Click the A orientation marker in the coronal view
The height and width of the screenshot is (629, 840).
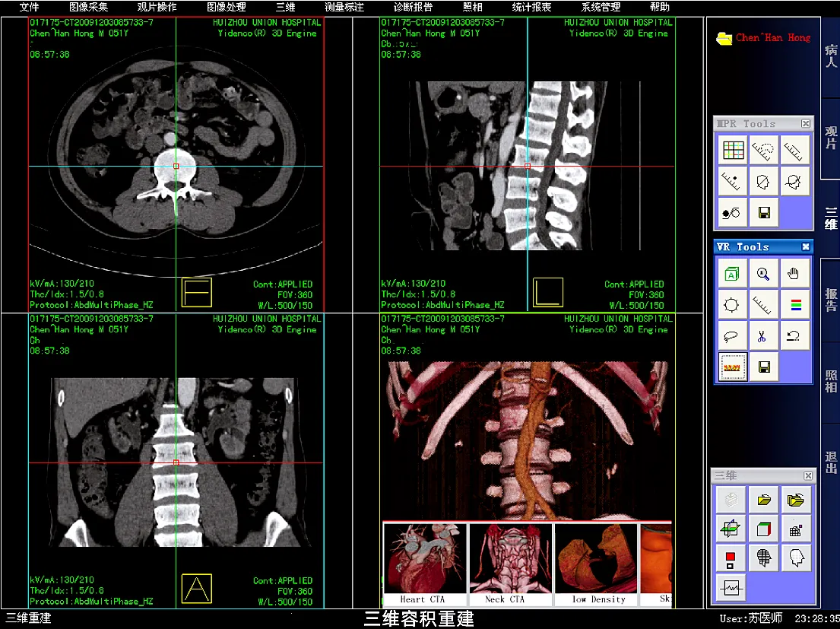tap(197, 588)
